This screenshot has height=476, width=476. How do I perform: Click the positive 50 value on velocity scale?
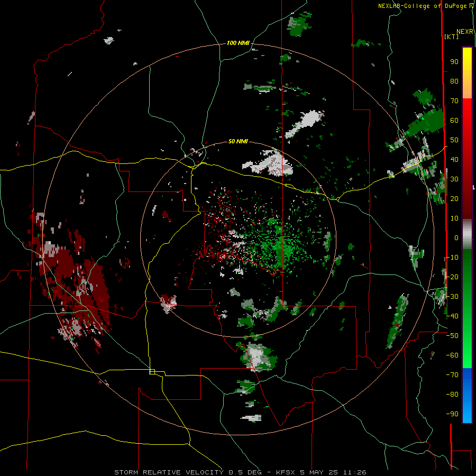click(x=454, y=140)
